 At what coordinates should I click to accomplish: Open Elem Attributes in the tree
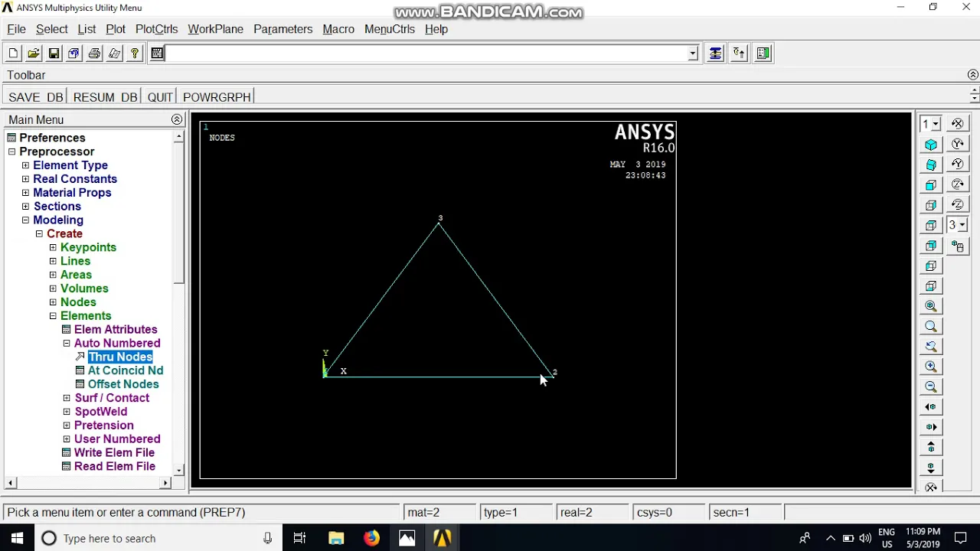pyautogui.click(x=116, y=330)
